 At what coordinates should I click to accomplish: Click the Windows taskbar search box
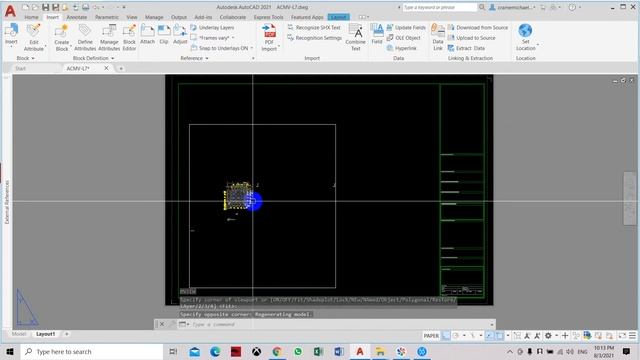(x=92, y=351)
